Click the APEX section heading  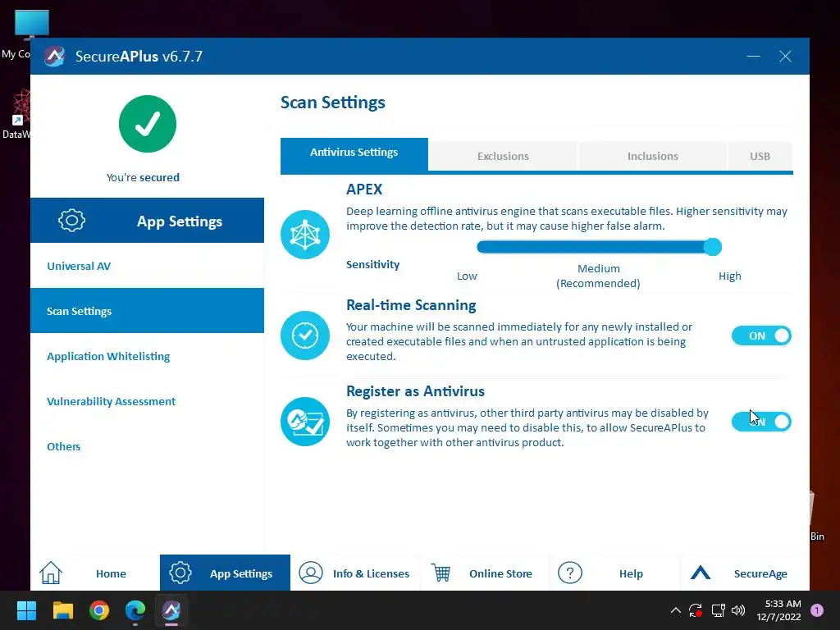(364, 189)
